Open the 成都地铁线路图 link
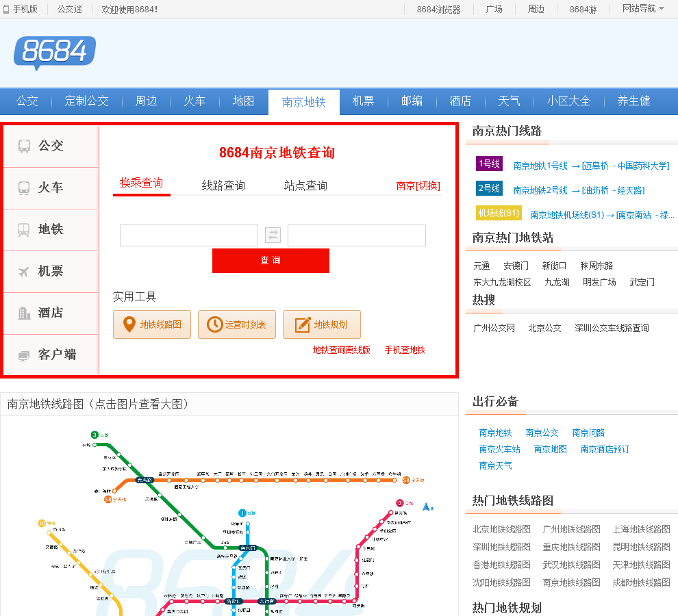The image size is (678, 616). (641, 582)
